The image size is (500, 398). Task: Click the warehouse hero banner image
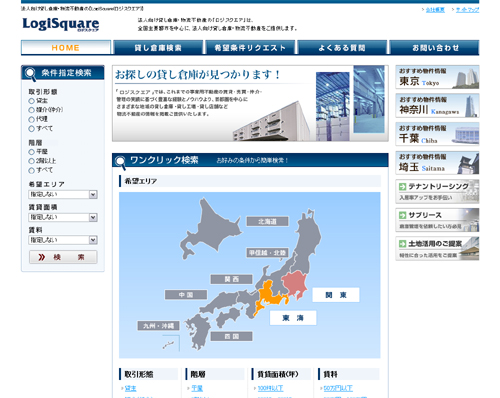tap(250, 103)
